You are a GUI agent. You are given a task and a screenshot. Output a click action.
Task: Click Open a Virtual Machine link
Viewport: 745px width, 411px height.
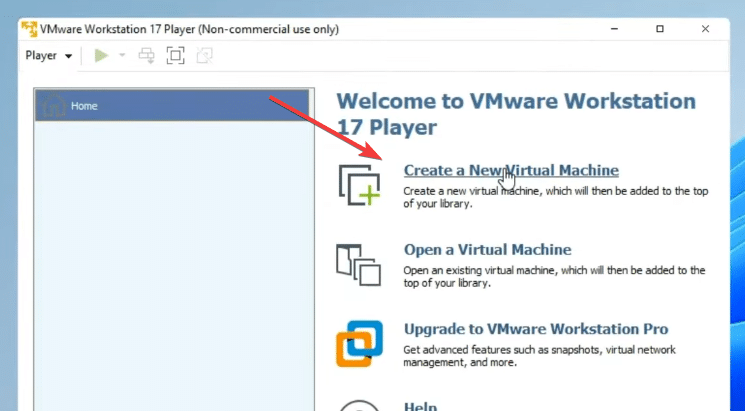point(487,249)
